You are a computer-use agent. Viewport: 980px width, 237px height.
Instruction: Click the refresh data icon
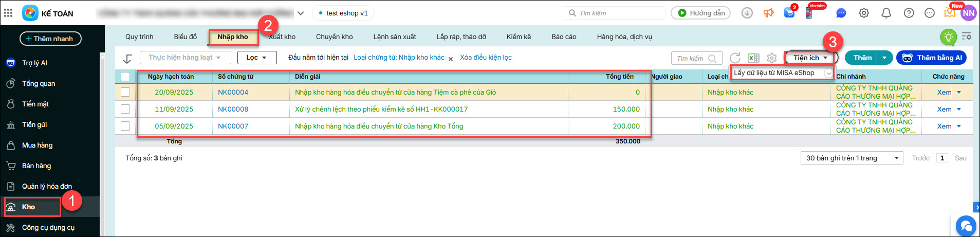pos(735,58)
